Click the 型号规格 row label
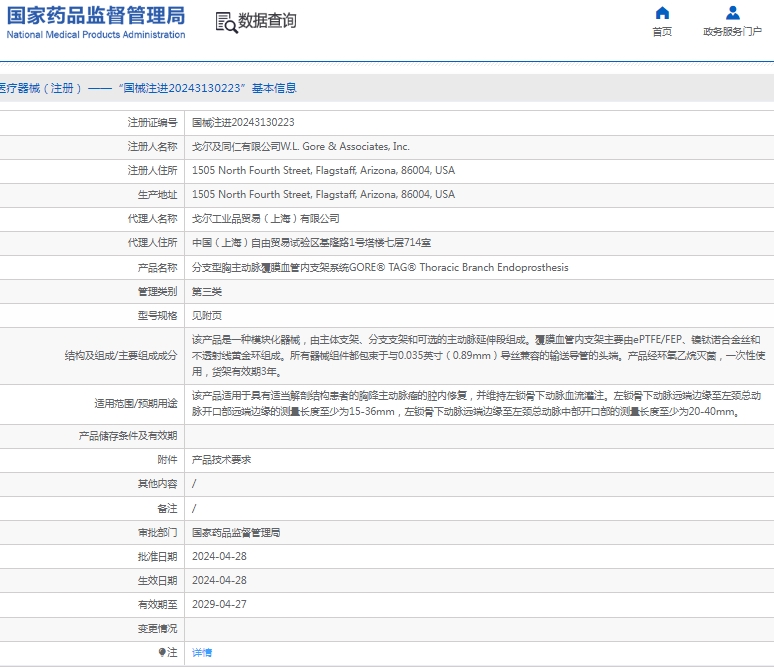This screenshot has height=667, width=774. click(157, 315)
